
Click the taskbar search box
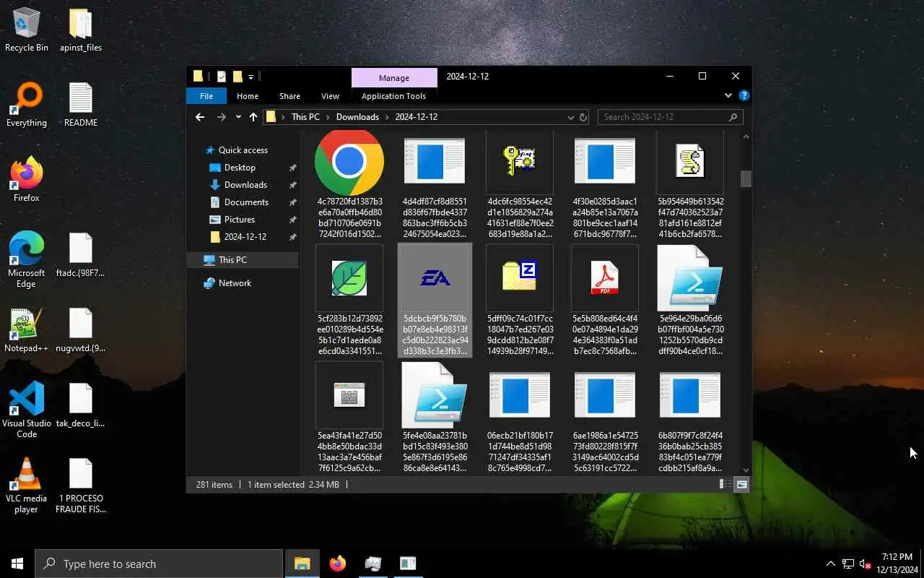[159, 564]
